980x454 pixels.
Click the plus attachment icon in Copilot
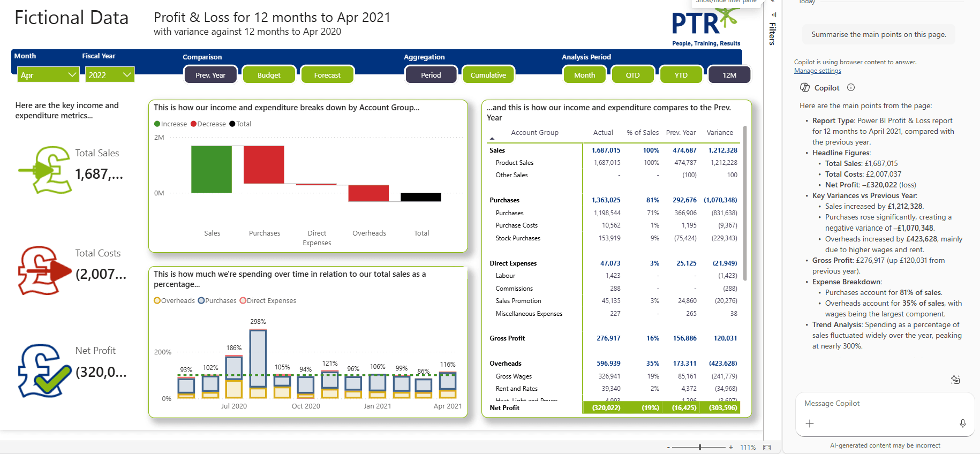coord(810,423)
